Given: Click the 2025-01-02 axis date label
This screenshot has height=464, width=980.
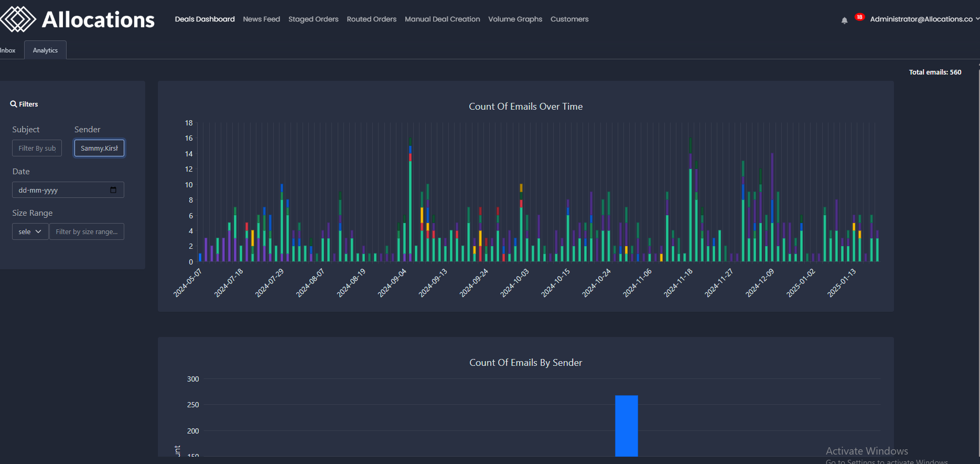Looking at the screenshot, I should pyautogui.click(x=801, y=283).
